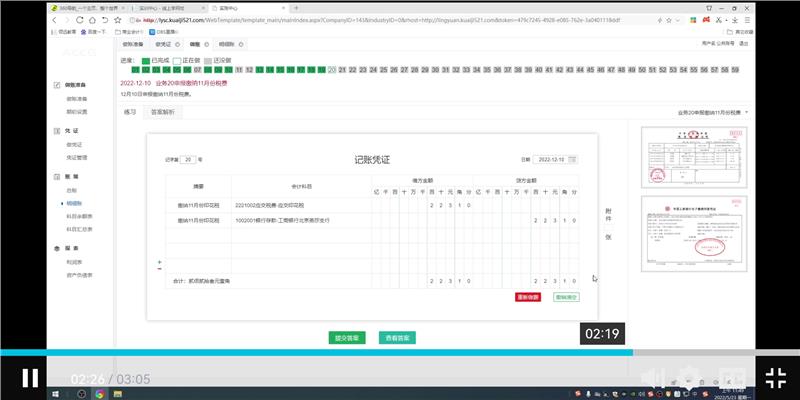Viewport: 800px width, 400px height.
Task: Seek on the video progress bar
Action: [400, 352]
